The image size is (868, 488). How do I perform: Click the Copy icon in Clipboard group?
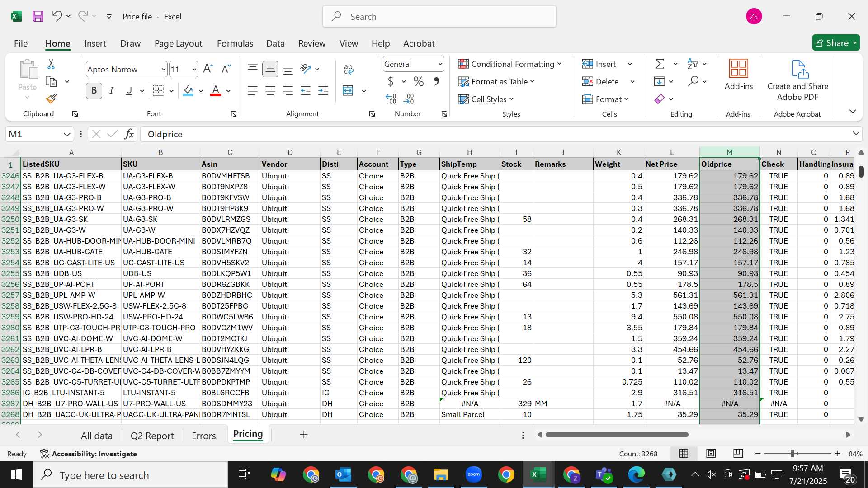point(51,82)
